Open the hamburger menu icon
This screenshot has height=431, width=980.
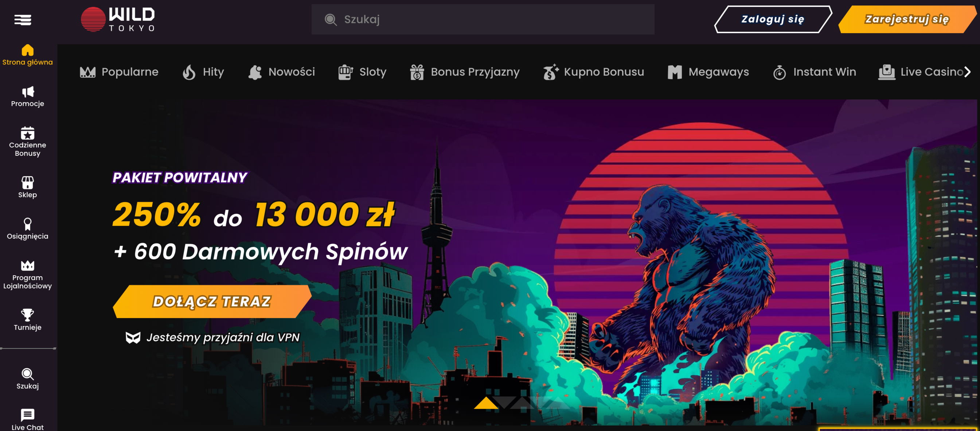23,19
